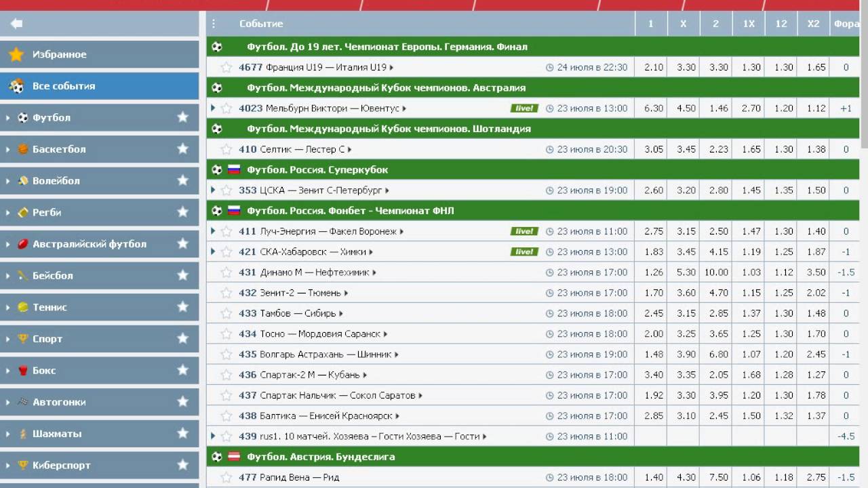Select Все события in the sidebar
Viewport: 868px width, 488px height.
(x=99, y=86)
